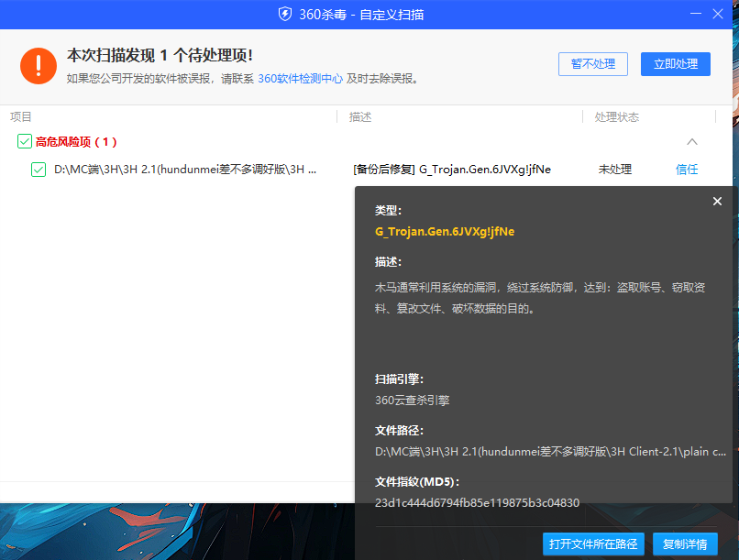Toggle the 高危风险项 group checkbox
This screenshot has height=560, width=739.
25,141
